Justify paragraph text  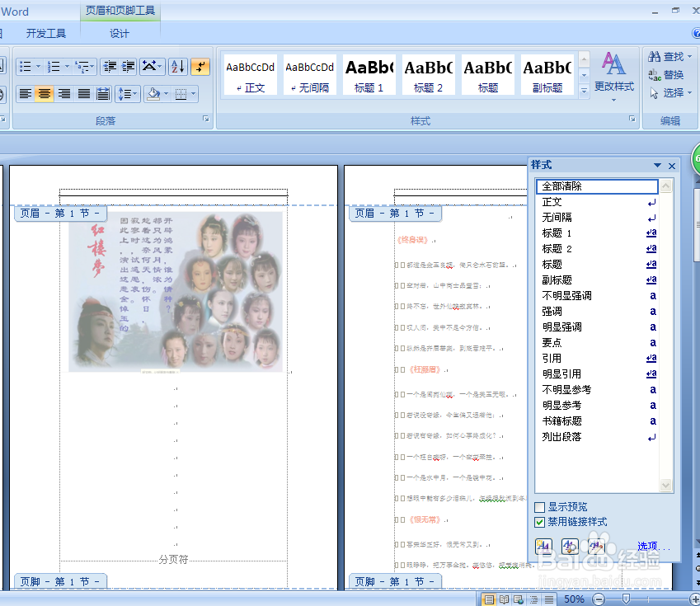[83, 94]
